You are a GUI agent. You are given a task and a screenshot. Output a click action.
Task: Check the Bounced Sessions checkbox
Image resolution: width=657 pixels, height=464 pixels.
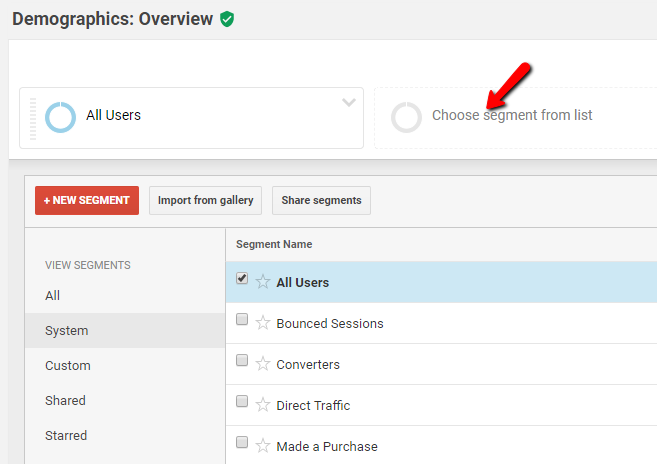(242, 321)
